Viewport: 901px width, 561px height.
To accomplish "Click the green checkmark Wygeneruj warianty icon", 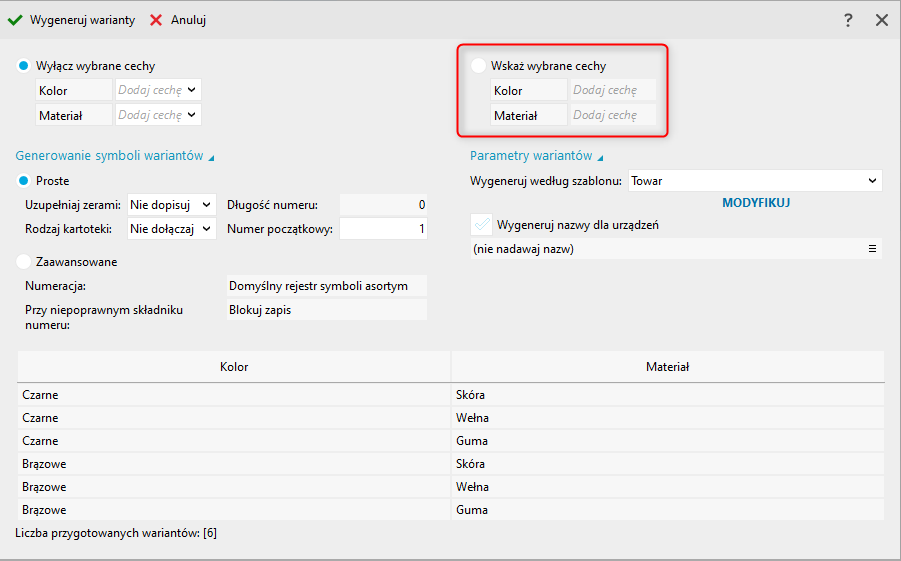I will 15,20.
